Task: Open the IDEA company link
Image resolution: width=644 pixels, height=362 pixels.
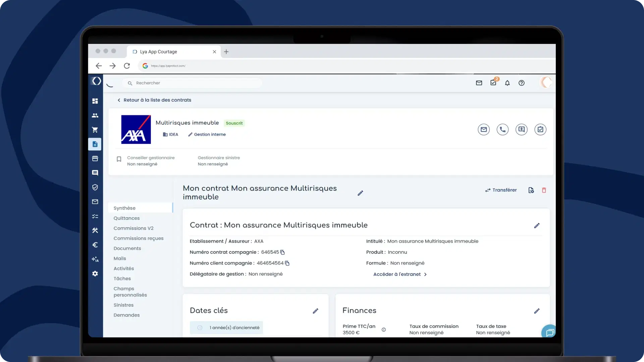Action: [x=170, y=134]
